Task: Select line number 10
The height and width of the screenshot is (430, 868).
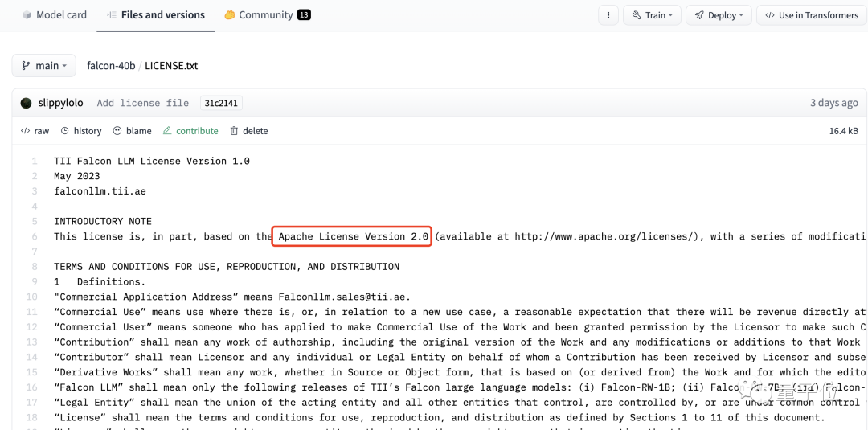Action: pyautogui.click(x=31, y=297)
